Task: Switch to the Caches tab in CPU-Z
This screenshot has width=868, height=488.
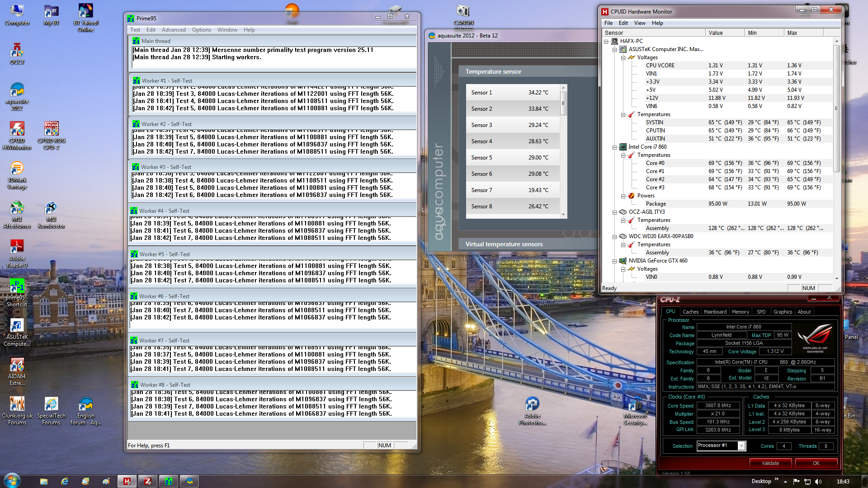Action: 690,312
